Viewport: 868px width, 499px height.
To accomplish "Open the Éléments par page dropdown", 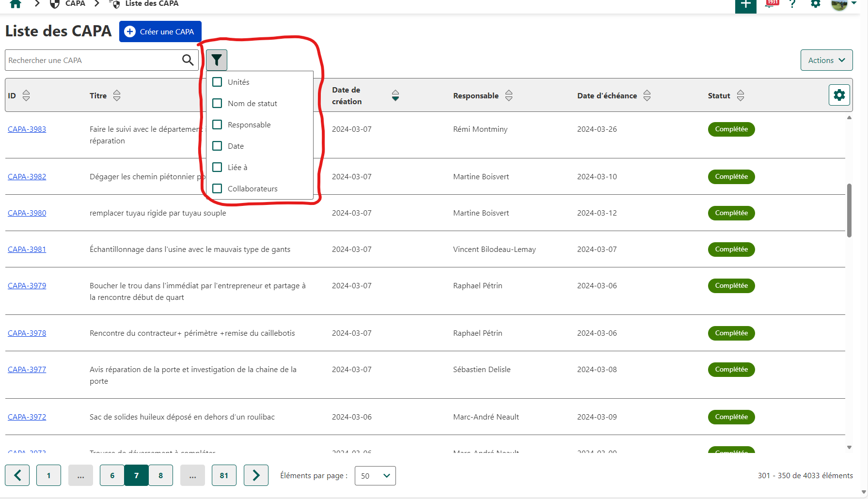I will pos(375,476).
